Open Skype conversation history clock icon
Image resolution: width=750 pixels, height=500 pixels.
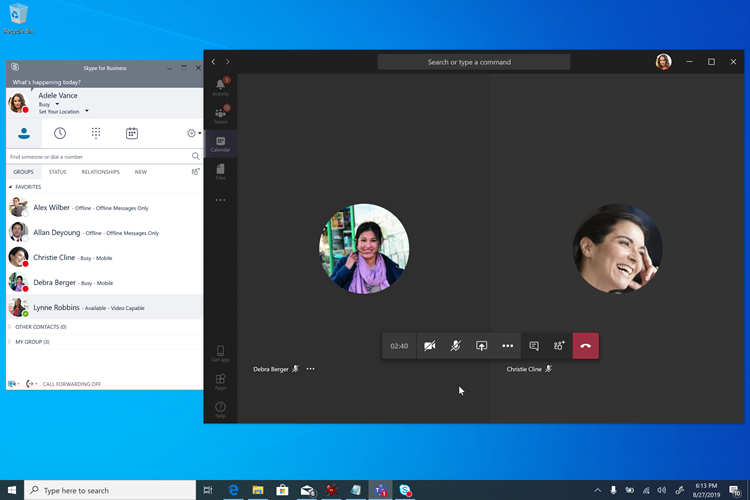(60, 133)
